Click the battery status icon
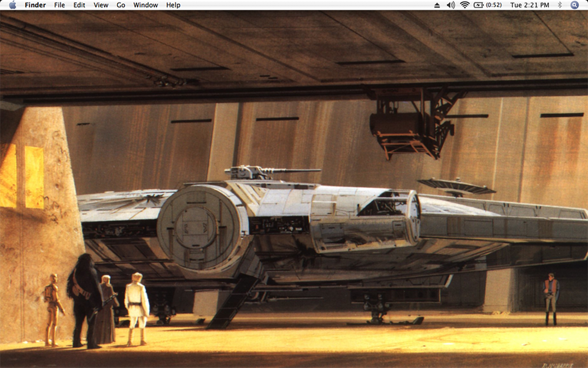588x368 pixels. pos(479,5)
